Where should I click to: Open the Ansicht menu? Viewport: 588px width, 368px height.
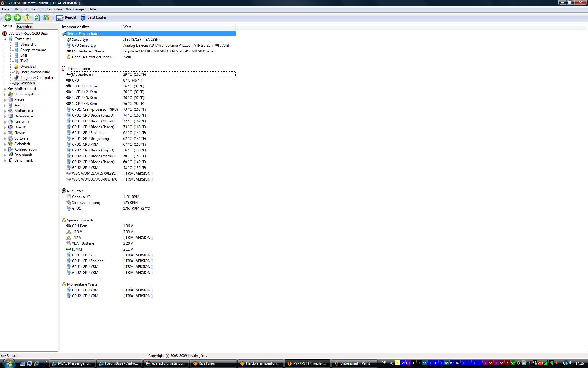21,9
